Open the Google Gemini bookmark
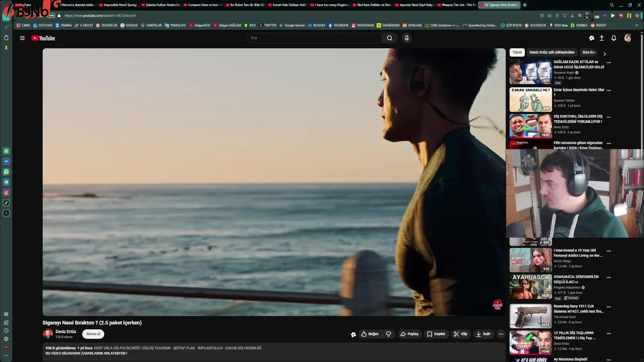The width and height of the screenshot is (644, 362). 292,25
